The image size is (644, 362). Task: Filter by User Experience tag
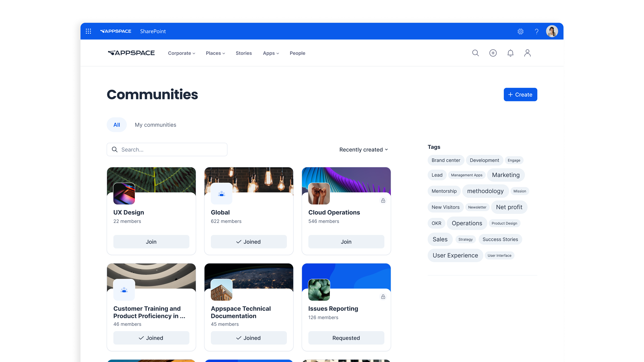click(455, 255)
